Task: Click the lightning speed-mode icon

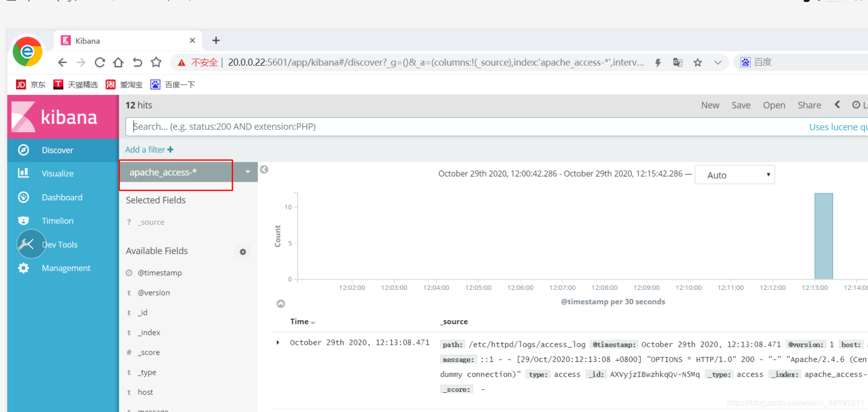Action: pyautogui.click(x=658, y=63)
